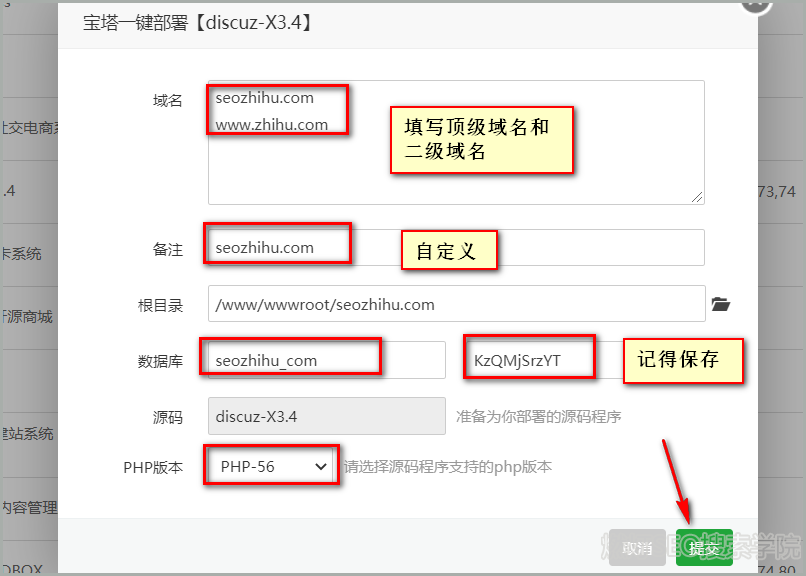Click the 请选择源码程序支持的php版本 hint text
The width and height of the screenshot is (806, 576).
tap(448, 467)
